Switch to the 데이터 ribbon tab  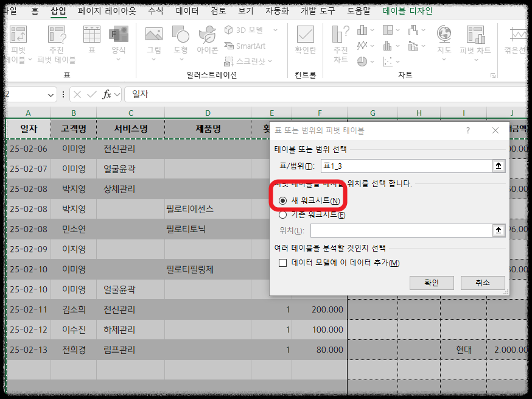pos(186,10)
